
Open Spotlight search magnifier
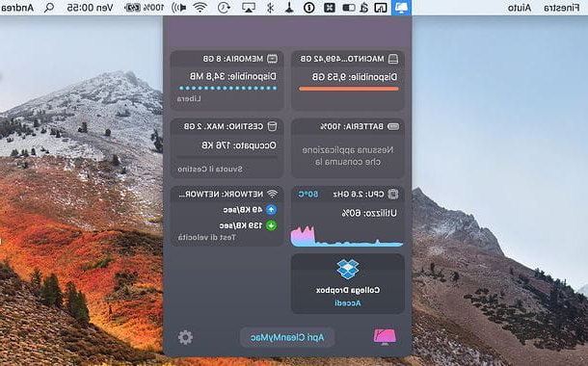click(49, 8)
